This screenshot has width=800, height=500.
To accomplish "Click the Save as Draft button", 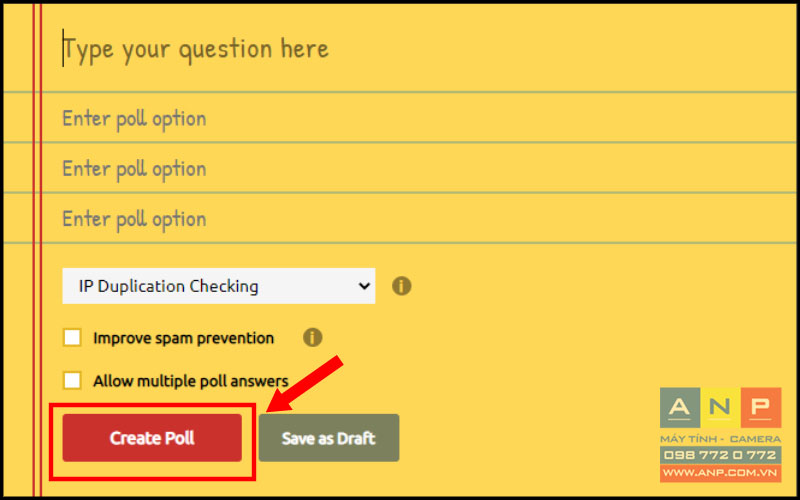I will (x=329, y=438).
